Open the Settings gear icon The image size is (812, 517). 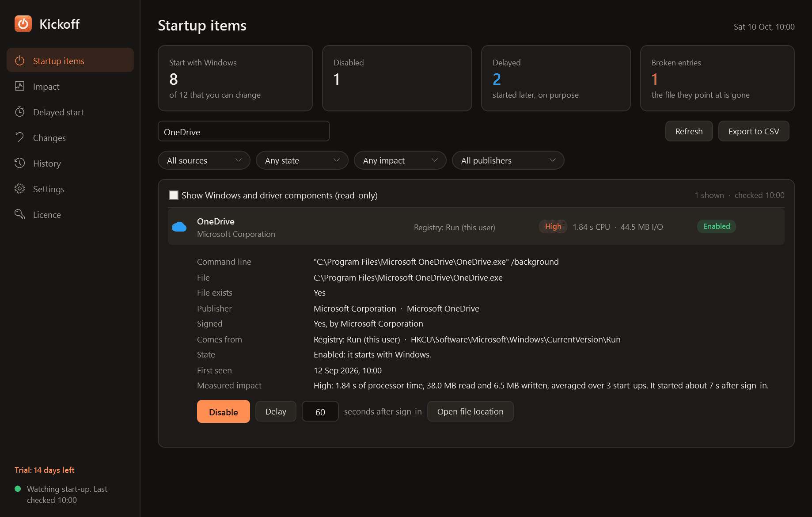[x=20, y=189]
